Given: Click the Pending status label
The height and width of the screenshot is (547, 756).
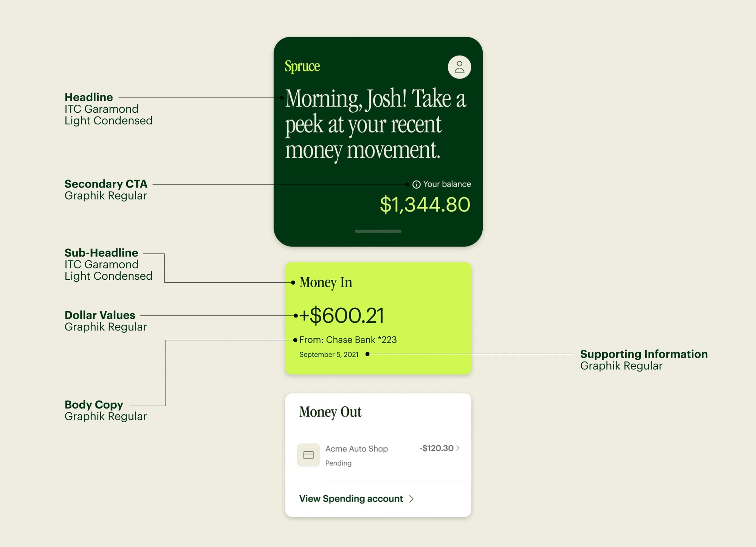Looking at the screenshot, I should pyautogui.click(x=338, y=463).
